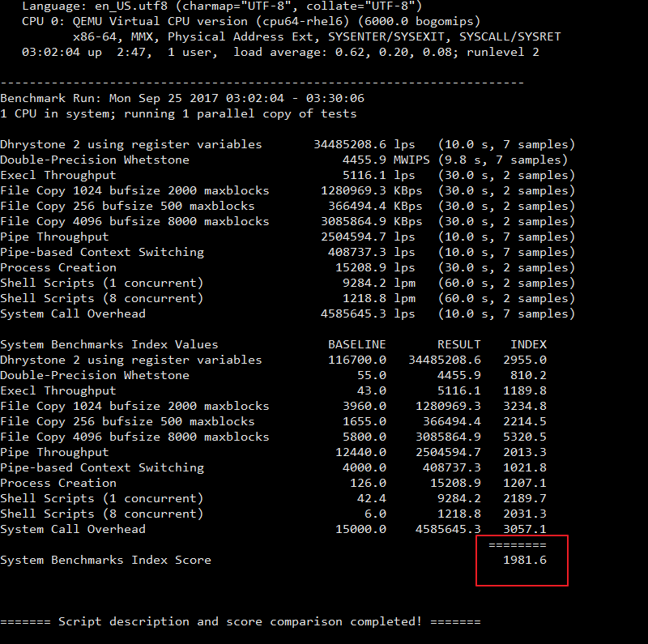Screen dimensions: 648x644
Task: Click 'Script description and score comparison completed!' text
Action: tap(241, 621)
